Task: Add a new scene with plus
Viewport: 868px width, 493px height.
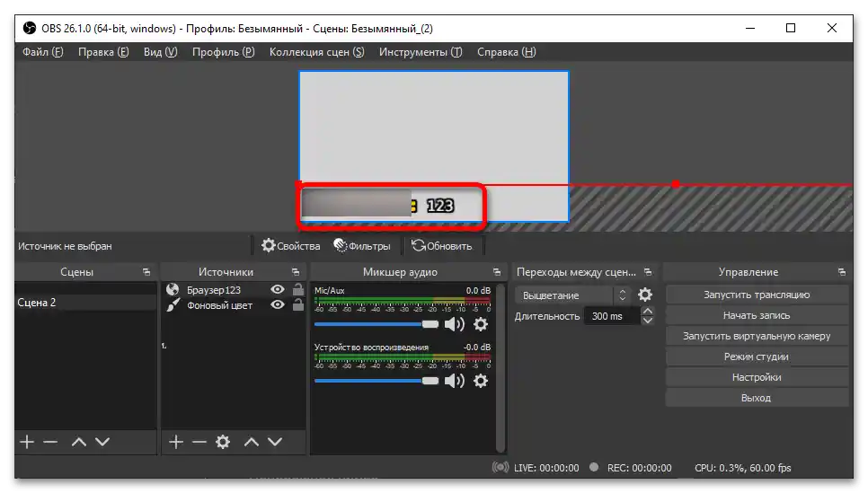Action: click(x=27, y=442)
